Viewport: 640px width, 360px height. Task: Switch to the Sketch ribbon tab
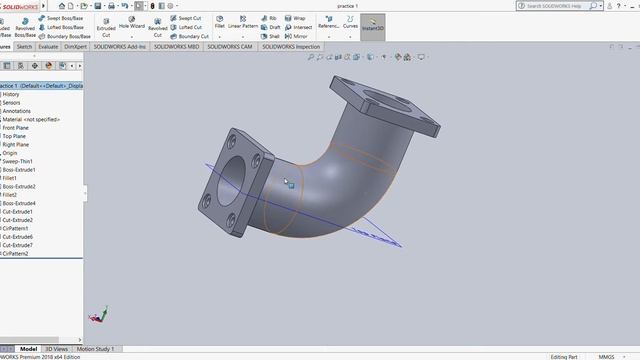(x=24, y=47)
